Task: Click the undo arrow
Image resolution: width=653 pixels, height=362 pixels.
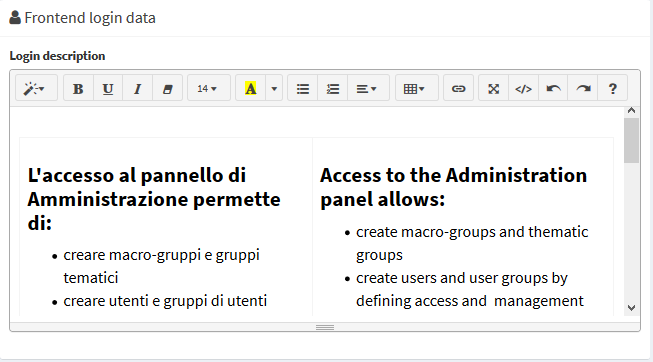Action: tap(553, 88)
